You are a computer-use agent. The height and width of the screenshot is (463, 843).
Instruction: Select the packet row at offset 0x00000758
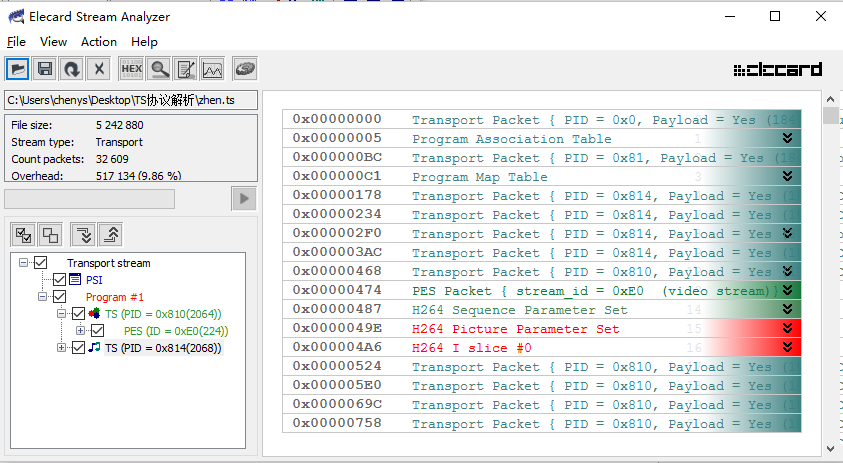[542, 423]
